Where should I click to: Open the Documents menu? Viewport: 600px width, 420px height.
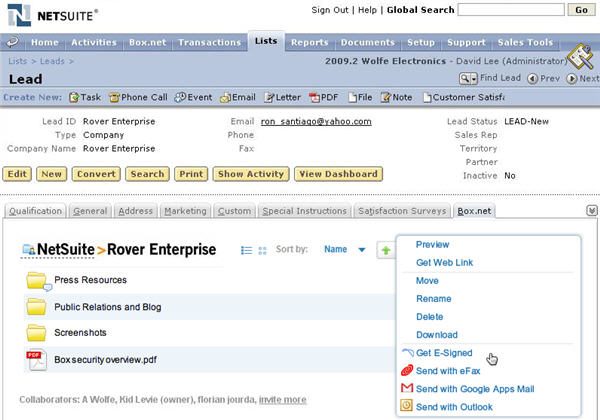[x=368, y=42]
